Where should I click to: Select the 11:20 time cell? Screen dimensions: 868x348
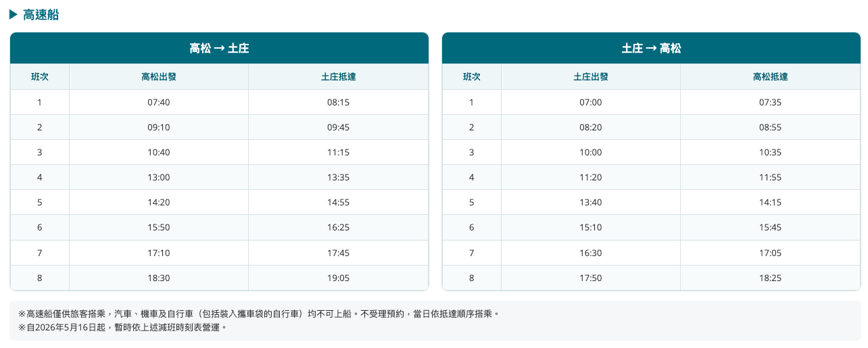click(x=591, y=177)
